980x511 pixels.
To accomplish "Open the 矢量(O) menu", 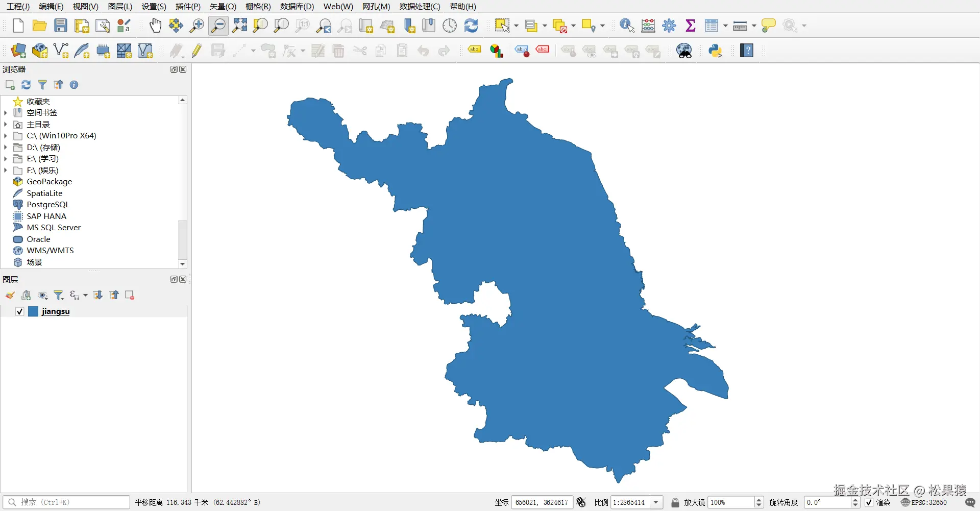I will point(223,7).
